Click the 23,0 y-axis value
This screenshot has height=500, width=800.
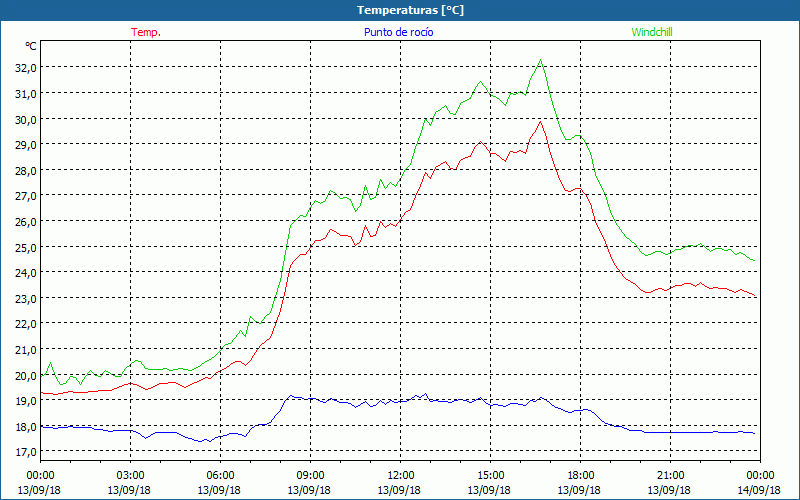[x=25, y=298]
